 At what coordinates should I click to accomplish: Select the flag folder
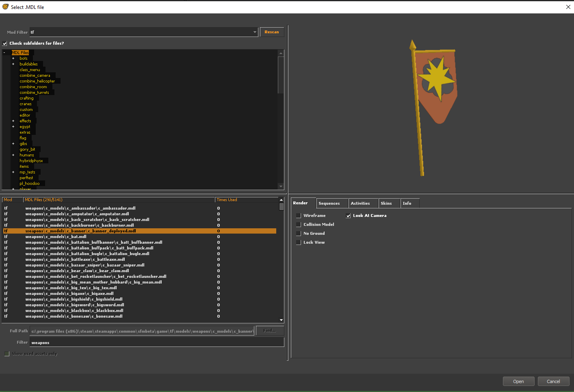pyautogui.click(x=23, y=138)
